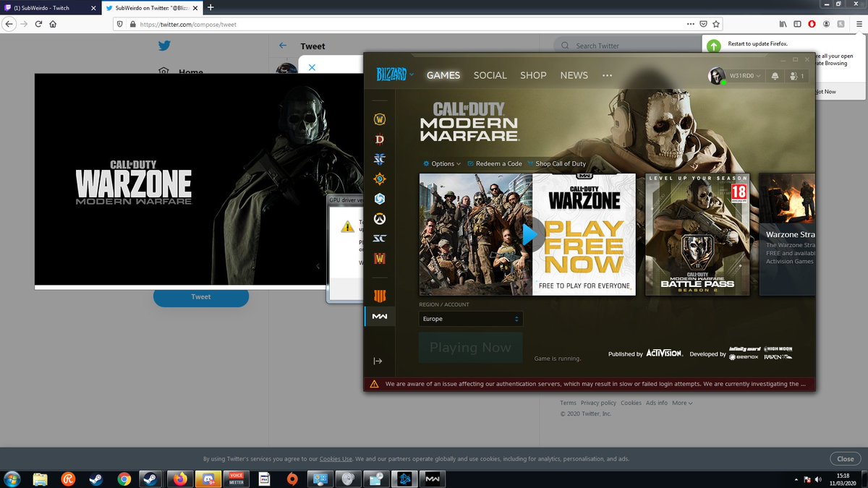Click Privacy policy footer link

click(x=599, y=403)
